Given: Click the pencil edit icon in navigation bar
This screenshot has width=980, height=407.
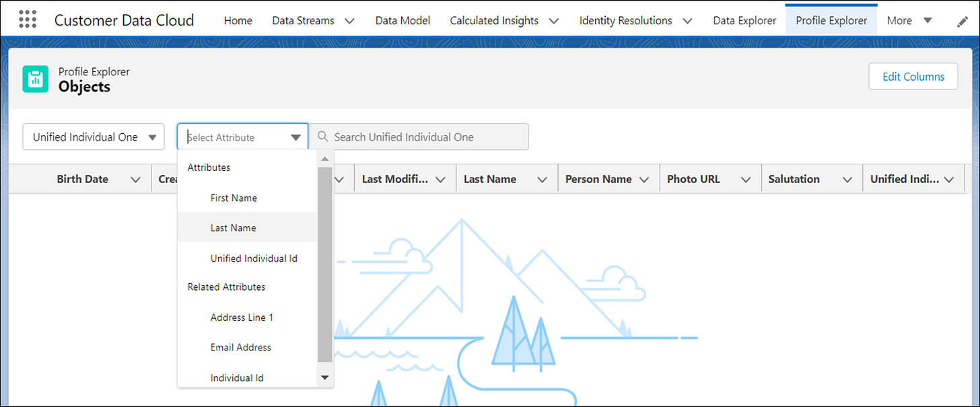Looking at the screenshot, I should tap(962, 22).
